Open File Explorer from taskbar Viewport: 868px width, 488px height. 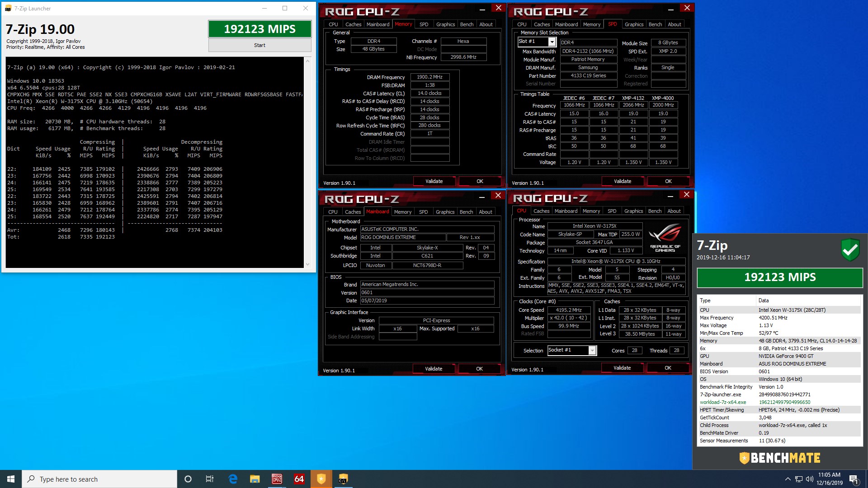255,479
